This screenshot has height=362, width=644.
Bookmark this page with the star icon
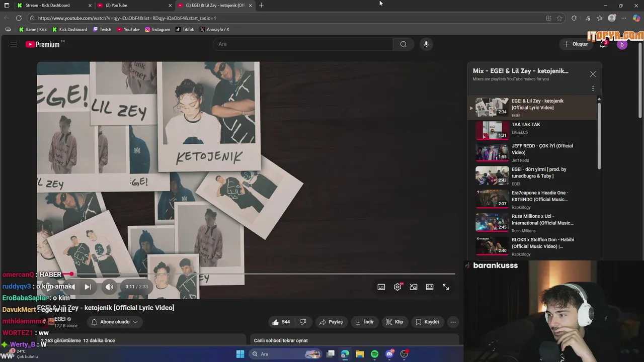click(x=559, y=18)
